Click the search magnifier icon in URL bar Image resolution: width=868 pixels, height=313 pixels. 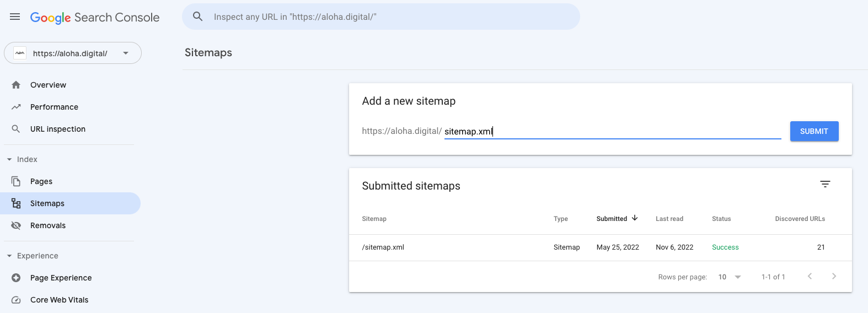tap(197, 17)
